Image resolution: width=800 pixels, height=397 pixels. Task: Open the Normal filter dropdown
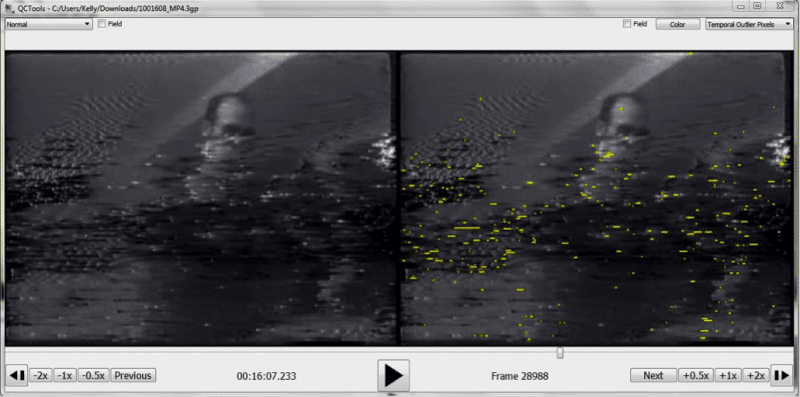[x=48, y=24]
